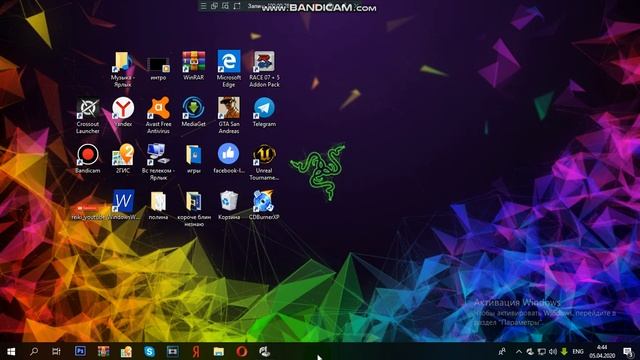Click the green download arrow tray icon
Image resolution: width=640 pixels, height=360 pixels.
(x=564, y=351)
